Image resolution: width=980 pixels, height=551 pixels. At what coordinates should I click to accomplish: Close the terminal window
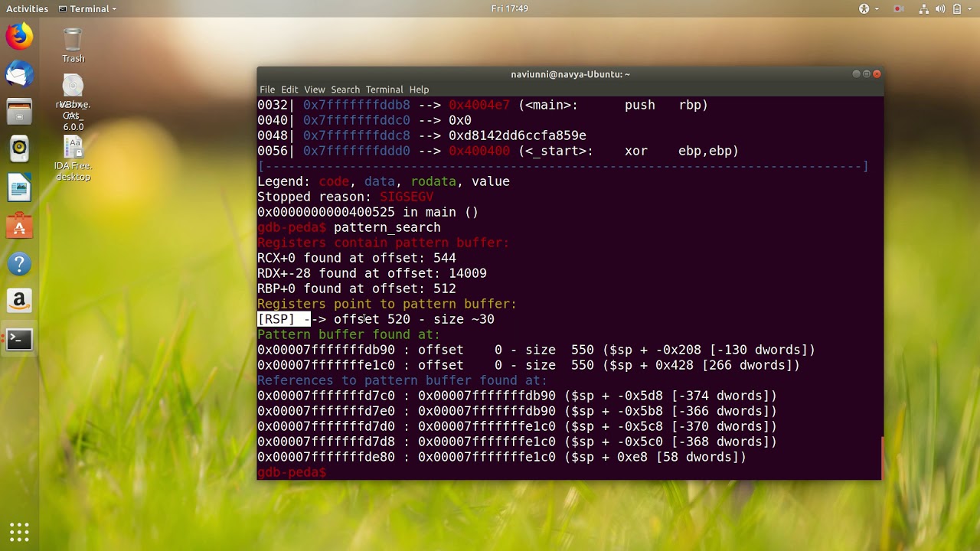[x=877, y=74]
